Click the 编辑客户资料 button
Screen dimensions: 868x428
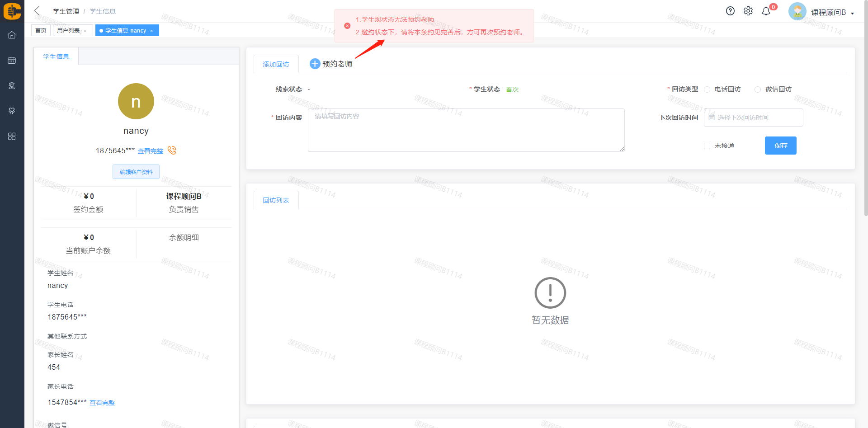point(136,172)
